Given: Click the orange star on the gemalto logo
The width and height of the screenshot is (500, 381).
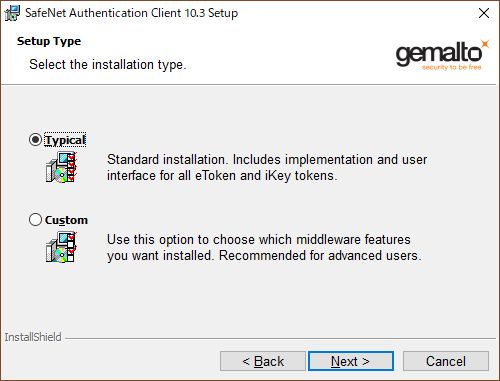Looking at the screenshot, I should point(485,44).
